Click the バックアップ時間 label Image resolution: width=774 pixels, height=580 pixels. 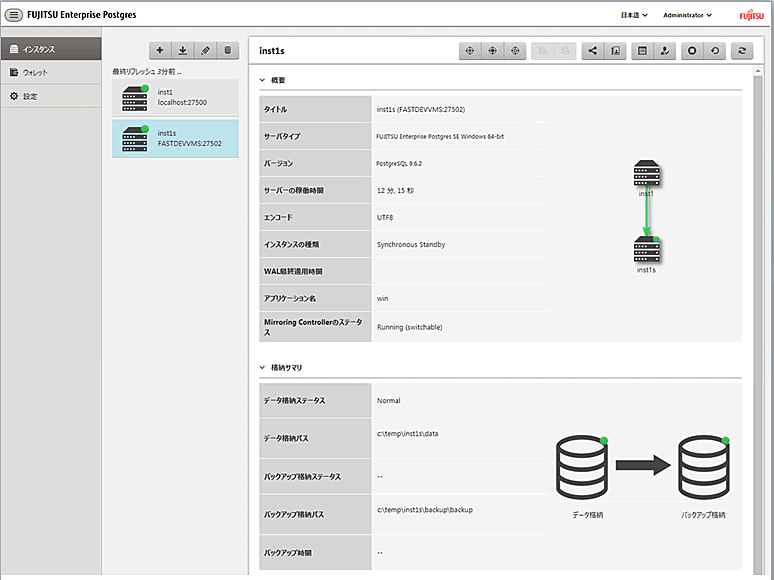(288, 553)
